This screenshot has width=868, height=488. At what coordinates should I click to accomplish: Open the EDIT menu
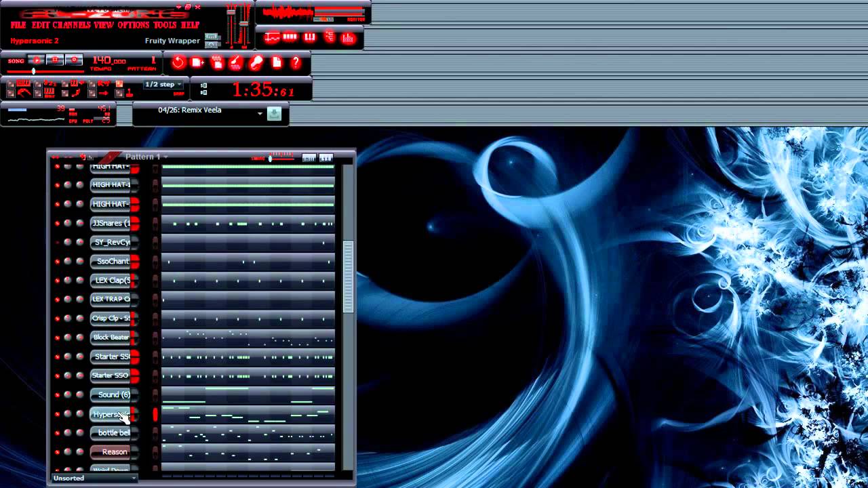40,25
